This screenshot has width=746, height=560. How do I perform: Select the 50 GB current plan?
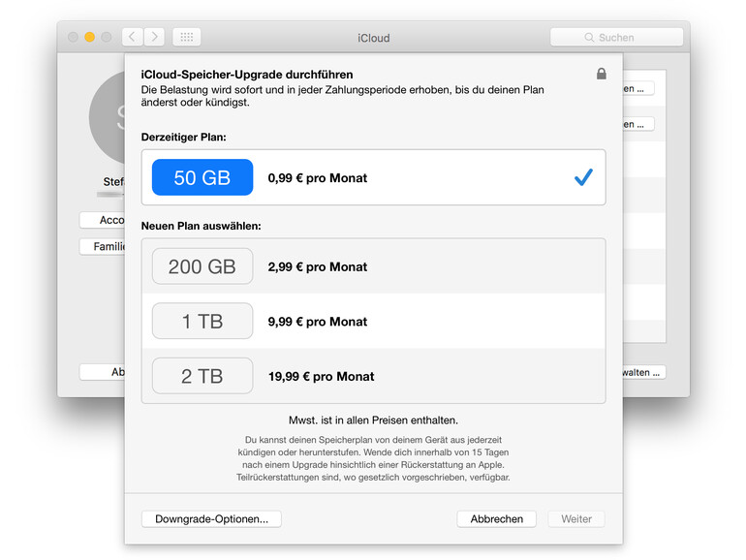pyautogui.click(x=373, y=177)
